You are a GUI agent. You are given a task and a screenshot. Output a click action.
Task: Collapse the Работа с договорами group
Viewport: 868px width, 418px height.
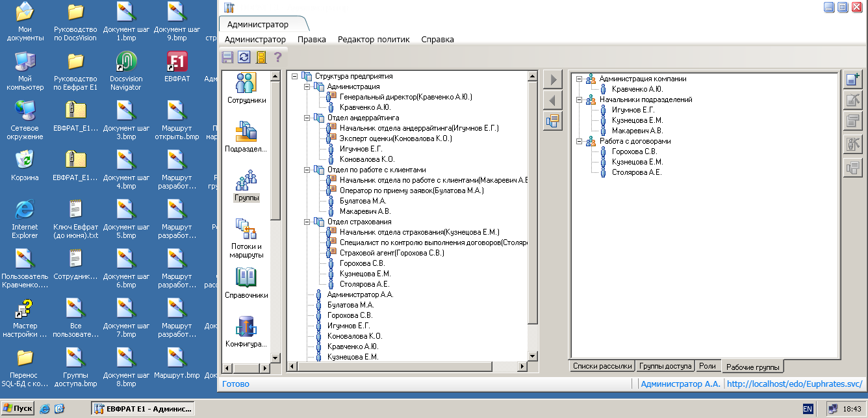tap(579, 141)
